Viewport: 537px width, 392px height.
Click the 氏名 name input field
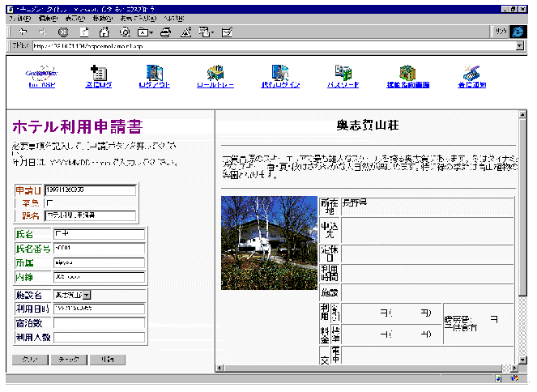pos(99,234)
